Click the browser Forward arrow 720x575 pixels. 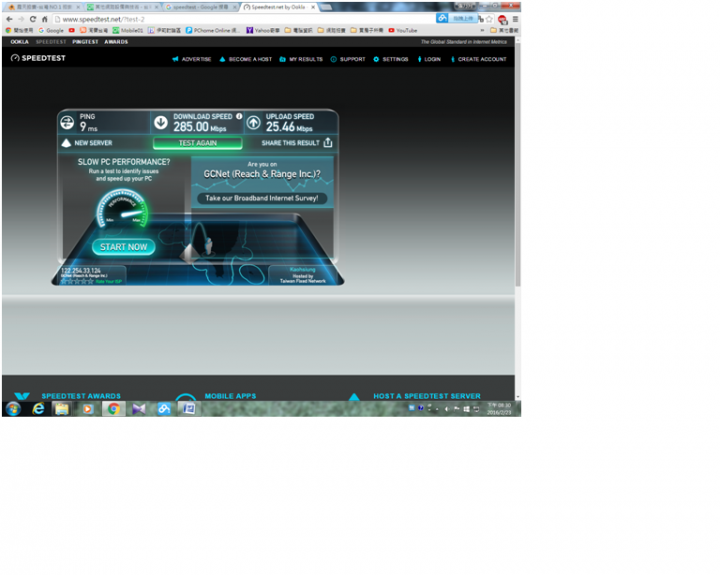click(x=21, y=19)
